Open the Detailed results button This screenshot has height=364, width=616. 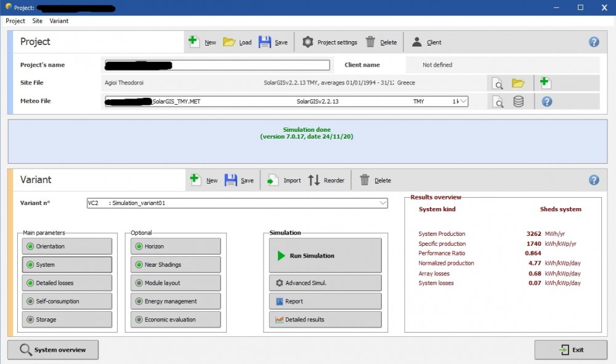click(x=325, y=320)
